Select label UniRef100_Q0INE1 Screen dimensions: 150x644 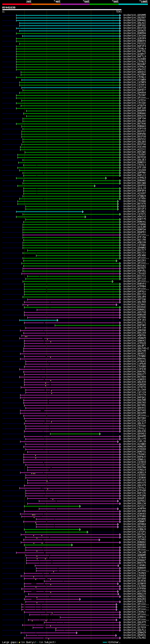135,212
